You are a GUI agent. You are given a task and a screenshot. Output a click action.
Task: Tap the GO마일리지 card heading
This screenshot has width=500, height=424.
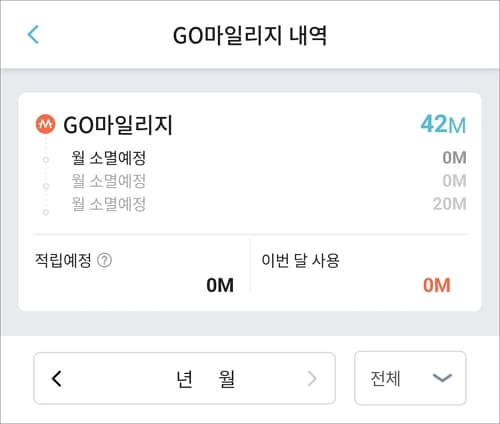pyautogui.click(x=118, y=125)
